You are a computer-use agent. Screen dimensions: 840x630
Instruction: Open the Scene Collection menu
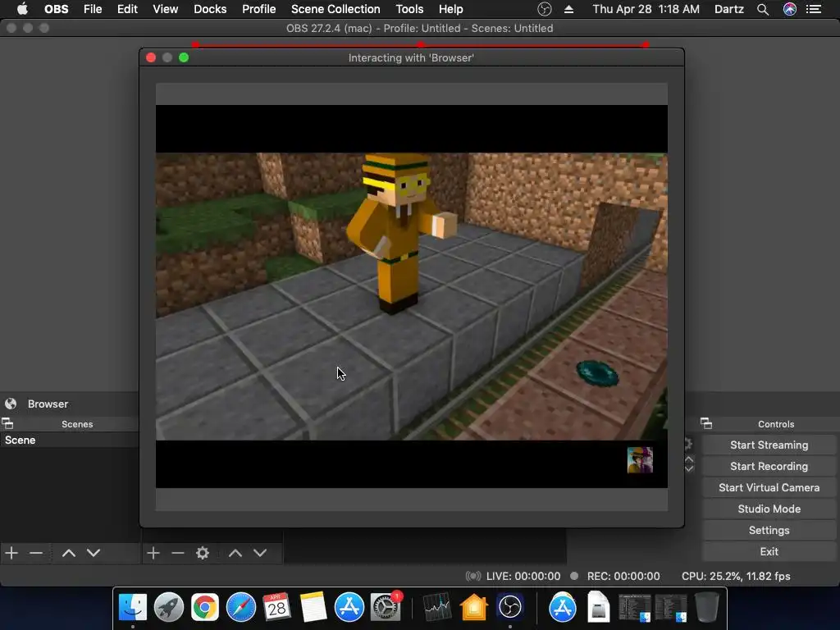pos(336,9)
